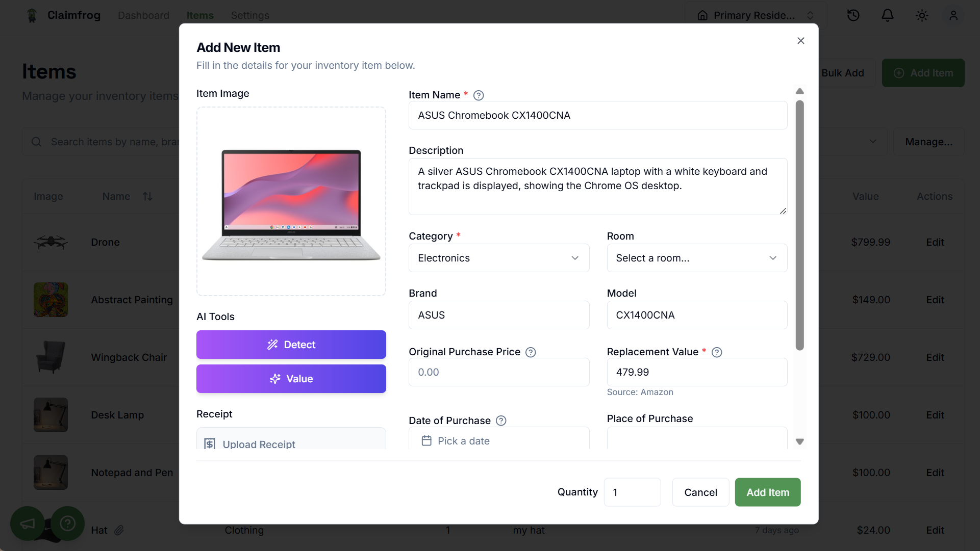The width and height of the screenshot is (980, 551).
Task: Open the Primary Residence property switcher
Action: pyautogui.click(x=756, y=15)
